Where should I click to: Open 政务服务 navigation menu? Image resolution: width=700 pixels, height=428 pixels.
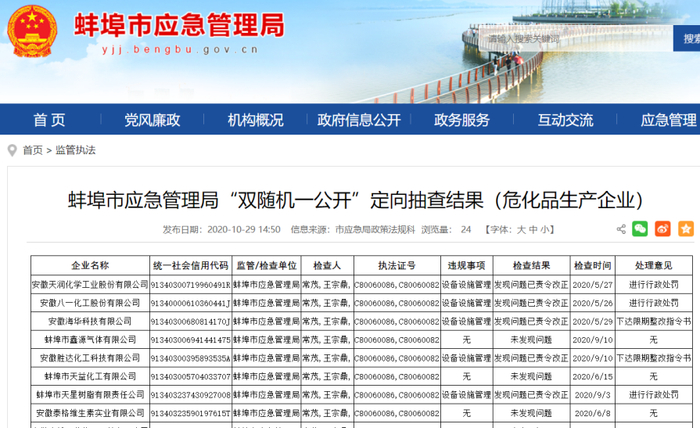[x=462, y=120]
